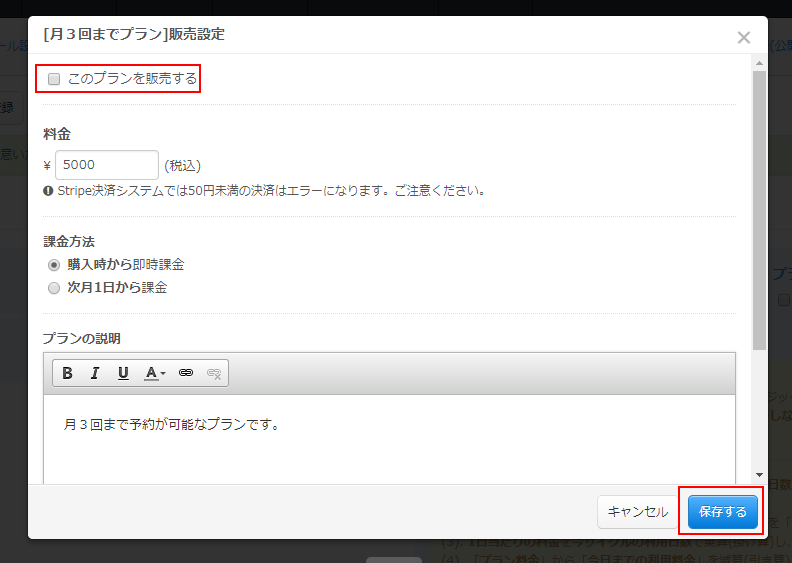Viewport: 792px width, 563px height.
Task: Close the dialog with the X icon
Action: (x=743, y=38)
